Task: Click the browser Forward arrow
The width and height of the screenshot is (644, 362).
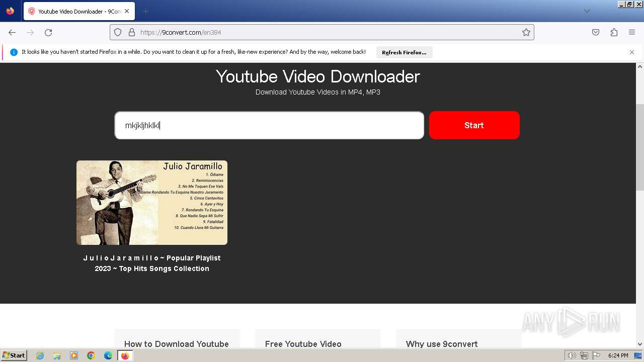Action: click(30, 32)
